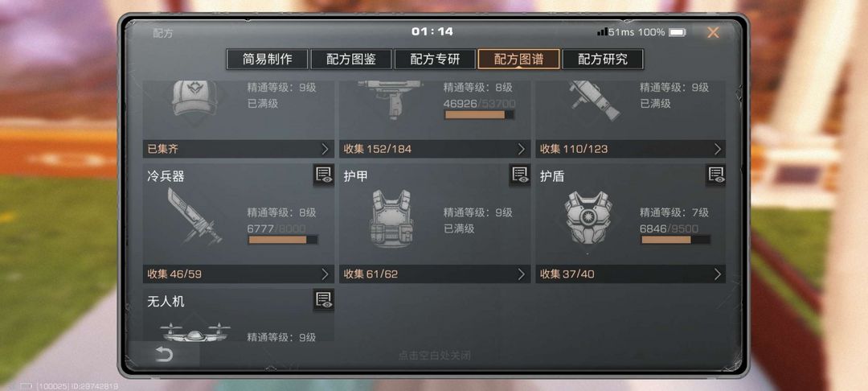The height and width of the screenshot is (391, 868).
Task: Open the 护盾 recipe list view icon
Action: coord(716,175)
